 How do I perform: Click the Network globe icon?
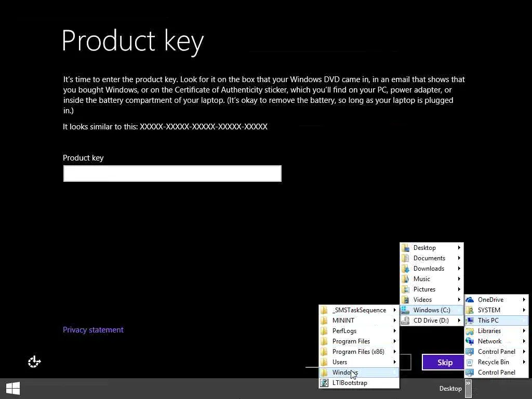470,341
